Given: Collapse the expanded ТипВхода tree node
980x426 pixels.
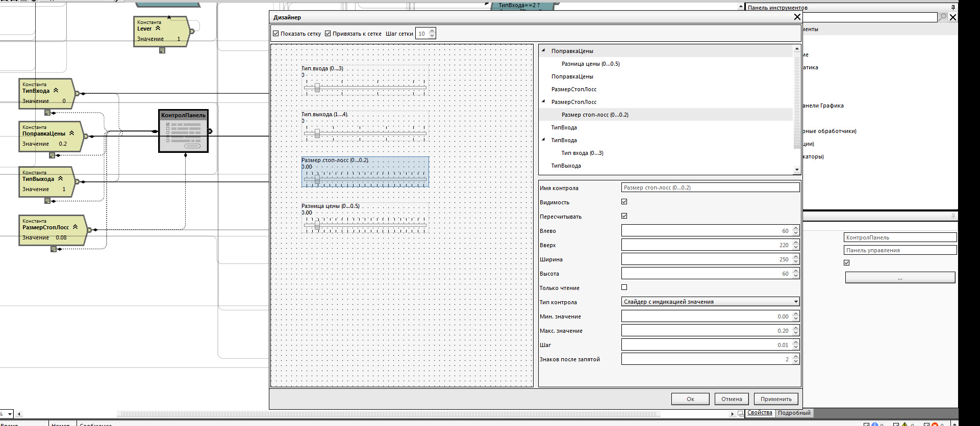Looking at the screenshot, I should (543, 140).
